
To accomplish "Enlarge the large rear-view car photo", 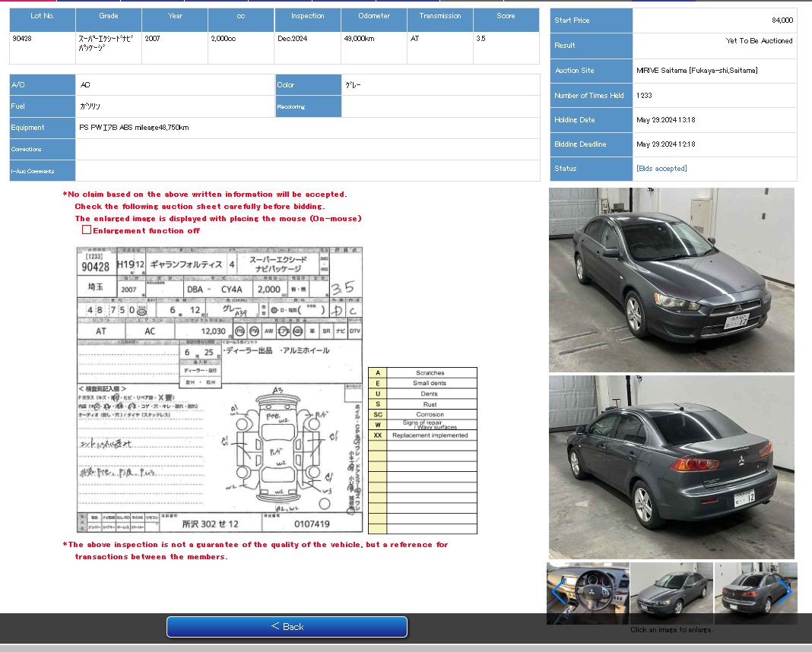I will tap(671, 467).
